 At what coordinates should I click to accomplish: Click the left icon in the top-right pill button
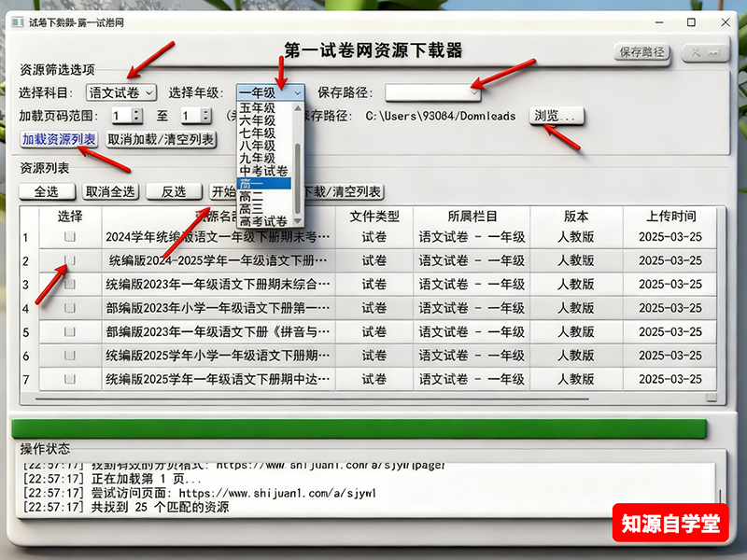coord(696,52)
